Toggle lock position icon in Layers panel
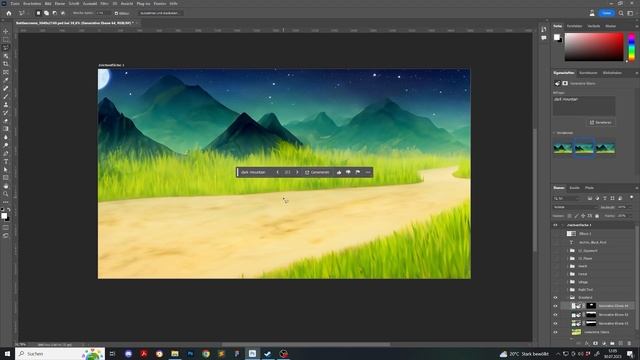The width and height of the screenshot is (640, 360). pos(583,216)
